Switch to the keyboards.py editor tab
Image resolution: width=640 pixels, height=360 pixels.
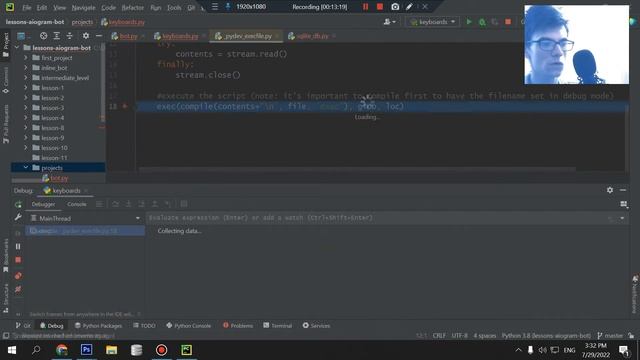(180, 36)
